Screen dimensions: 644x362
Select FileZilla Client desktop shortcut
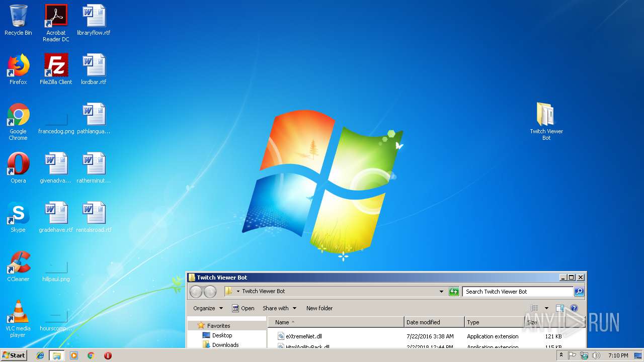pyautogui.click(x=56, y=69)
